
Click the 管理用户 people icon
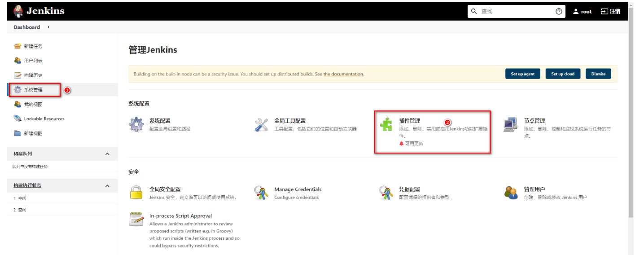click(511, 193)
